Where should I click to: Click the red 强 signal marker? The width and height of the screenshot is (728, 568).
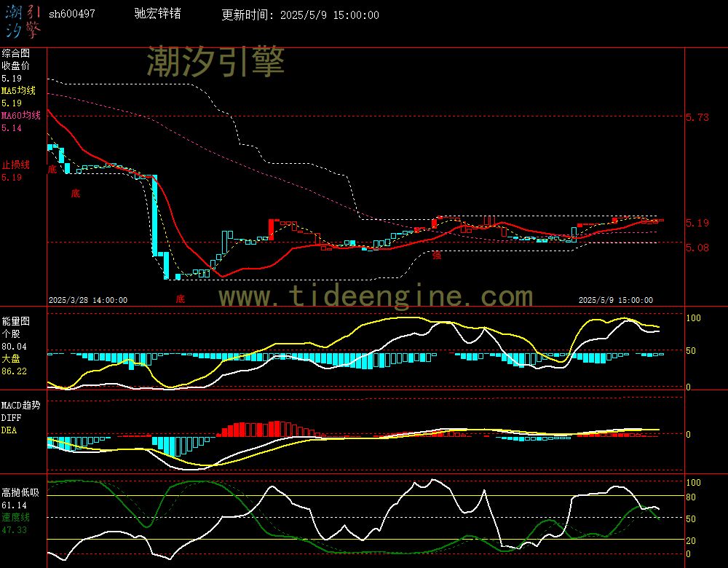click(437, 255)
